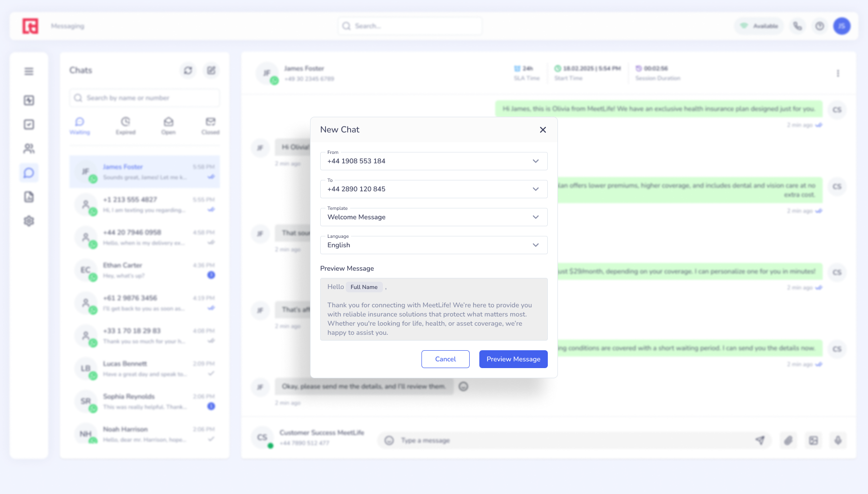Close the New Chat dialog

542,130
